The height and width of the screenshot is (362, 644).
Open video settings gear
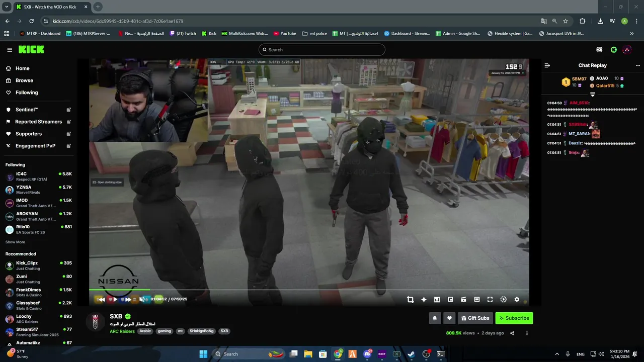pos(517,299)
